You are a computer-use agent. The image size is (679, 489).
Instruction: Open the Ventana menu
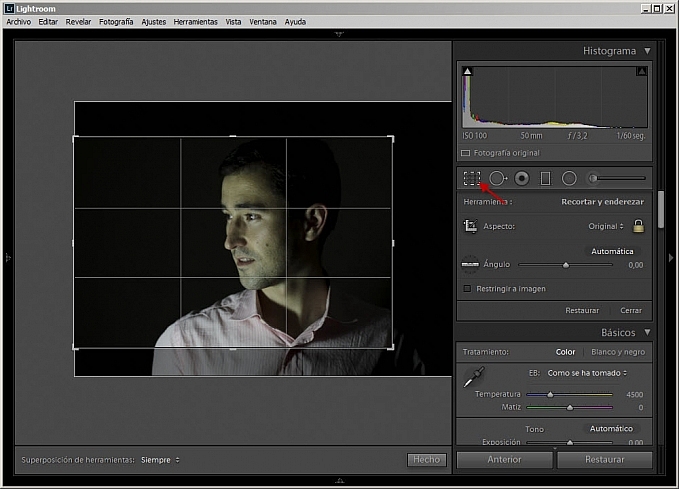tap(263, 22)
